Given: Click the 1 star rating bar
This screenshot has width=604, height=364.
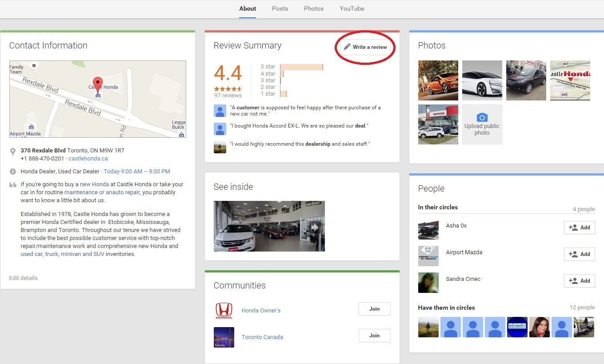Looking at the screenshot, I should click(283, 94).
